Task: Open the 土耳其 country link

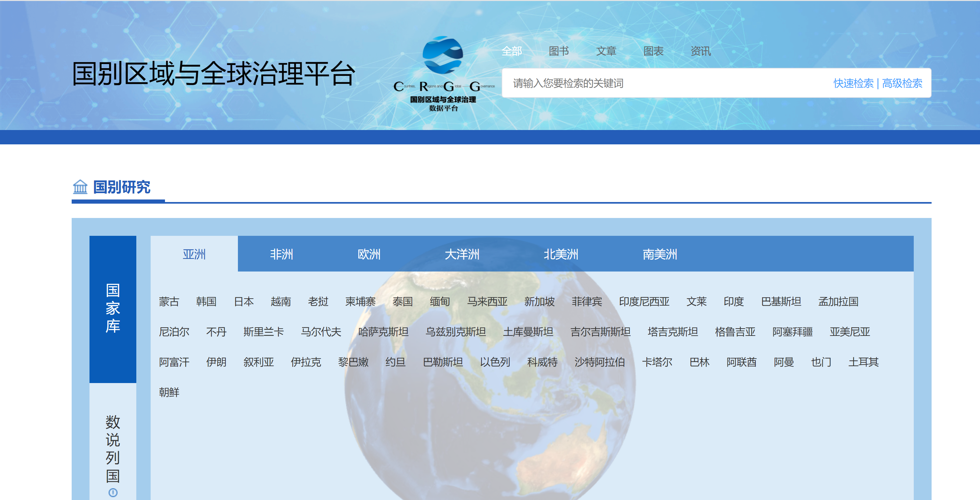Action: point(863,362)
